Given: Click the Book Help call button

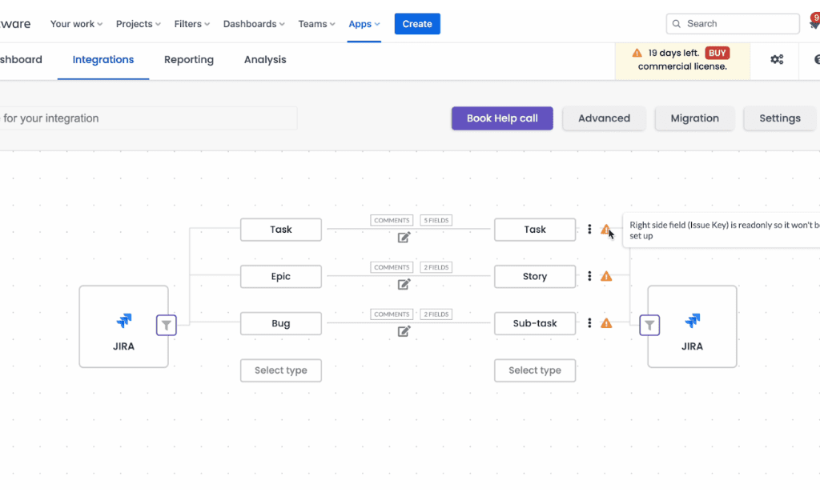Looking at the screenshot, I should pos(502,118).
